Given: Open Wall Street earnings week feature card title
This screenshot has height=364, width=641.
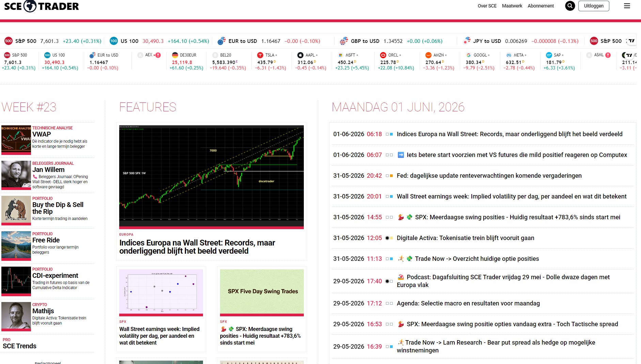Looking at the screenshot, I should (x=159, y=336).
